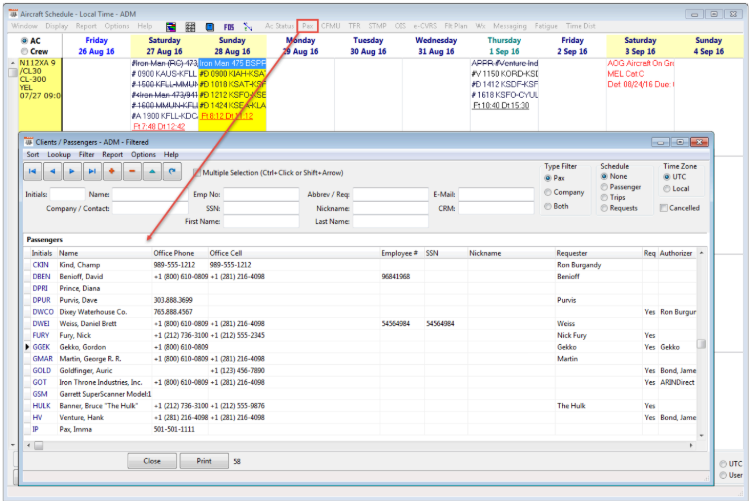Open the Lookup menu
This screenshot has width=751, height=501.
coord(59,155)
